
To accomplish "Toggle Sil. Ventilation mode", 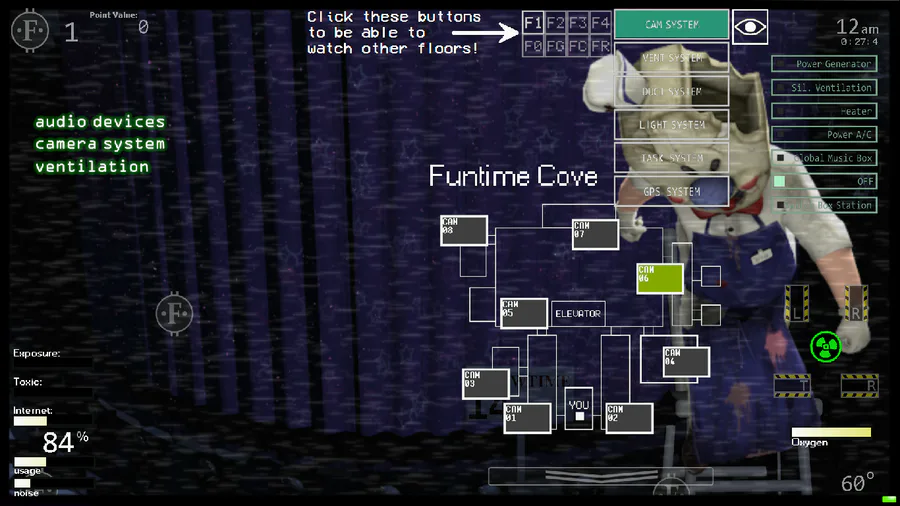I will coord(824,87).
